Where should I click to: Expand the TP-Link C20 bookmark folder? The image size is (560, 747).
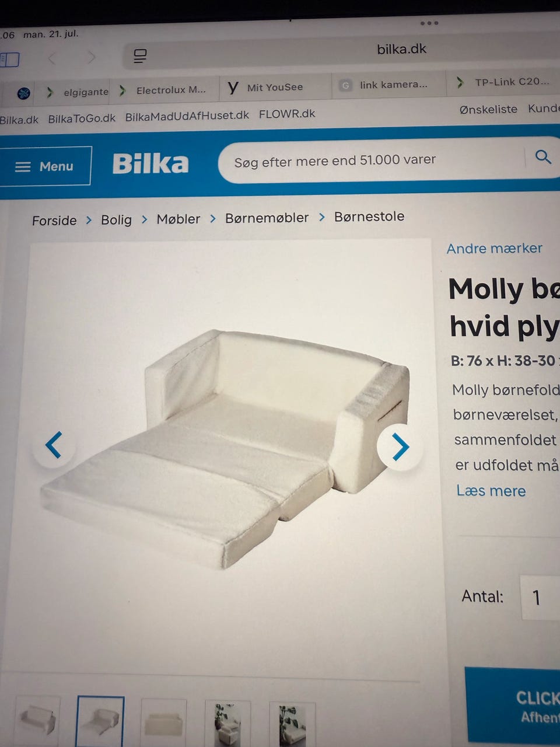(503, 82)
